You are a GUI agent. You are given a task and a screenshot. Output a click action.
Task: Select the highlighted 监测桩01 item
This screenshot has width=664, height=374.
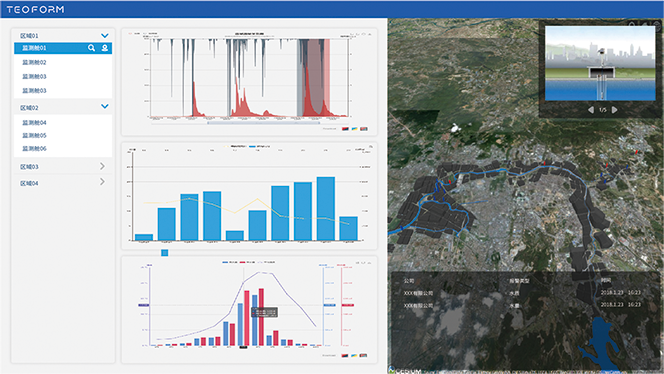[63, 48]
